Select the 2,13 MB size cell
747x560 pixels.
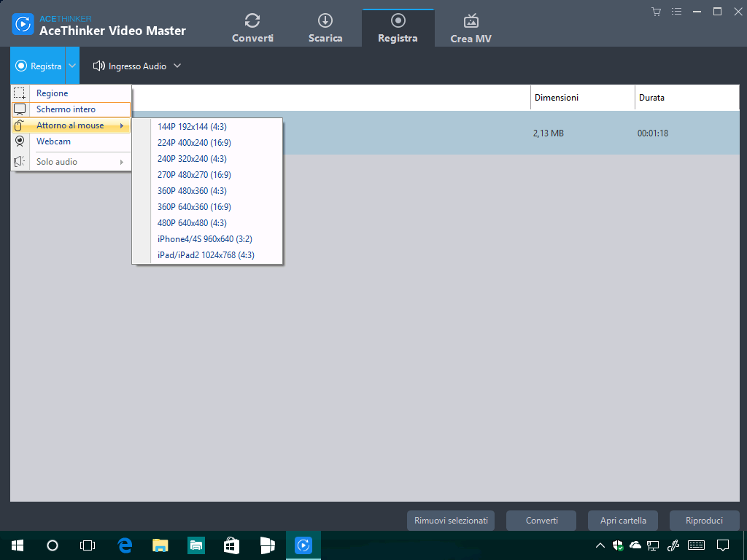coord(549,133)
